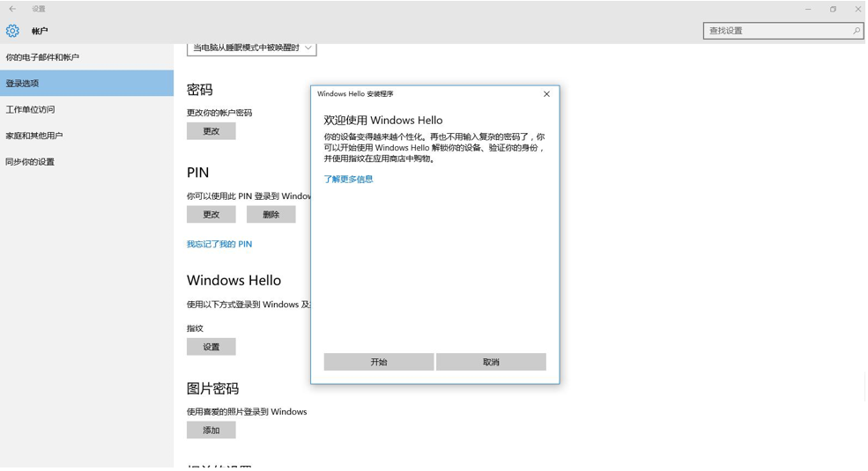This screenshot has height=471, width=868.
Task: Switch to 同步你的设置 in the sidebar
Action: click(30, 162)
